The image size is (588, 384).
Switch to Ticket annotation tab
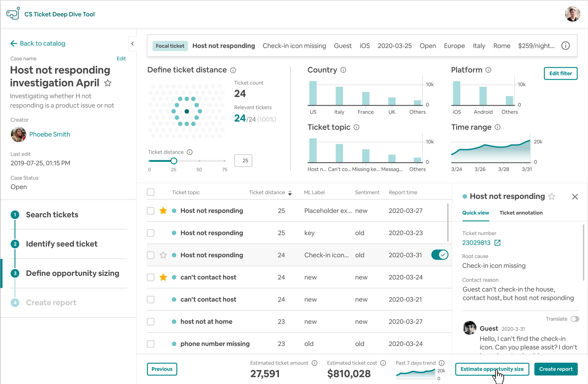521,213
